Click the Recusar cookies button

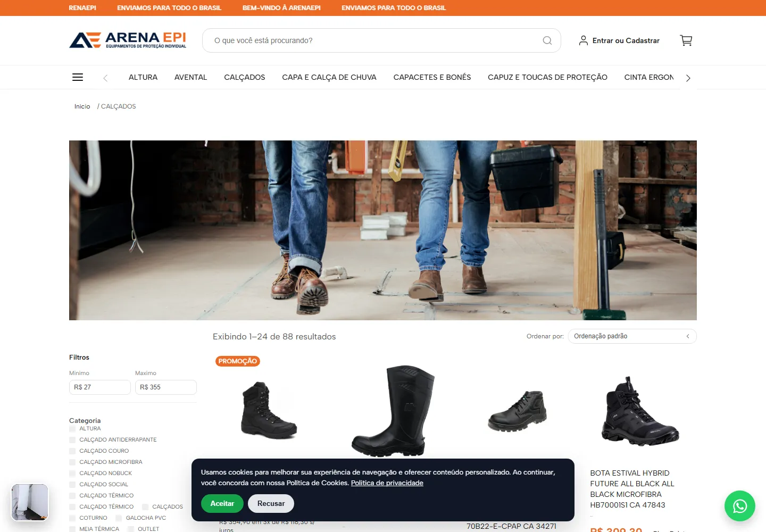pyautogui.click(x=271, y=503)
